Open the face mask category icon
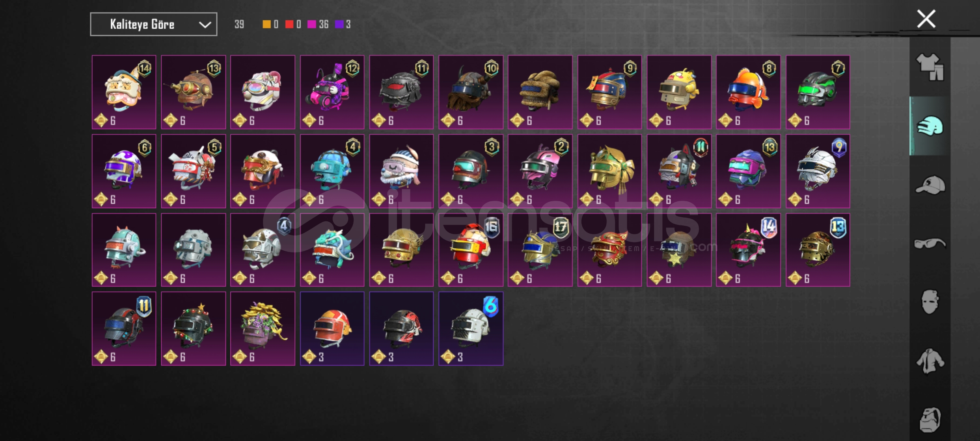Screen dimensions: 980x441 pos(930,302)
